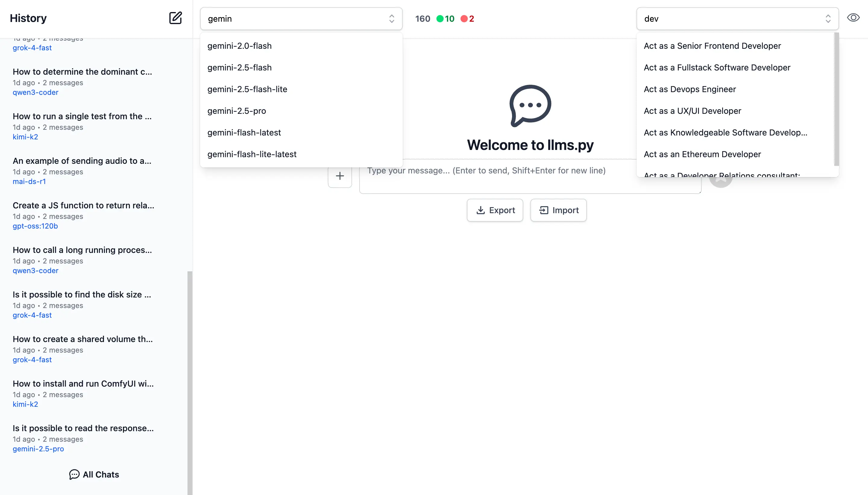
Task: Click the history sidebar scrollbar
Action: (190, 383)
